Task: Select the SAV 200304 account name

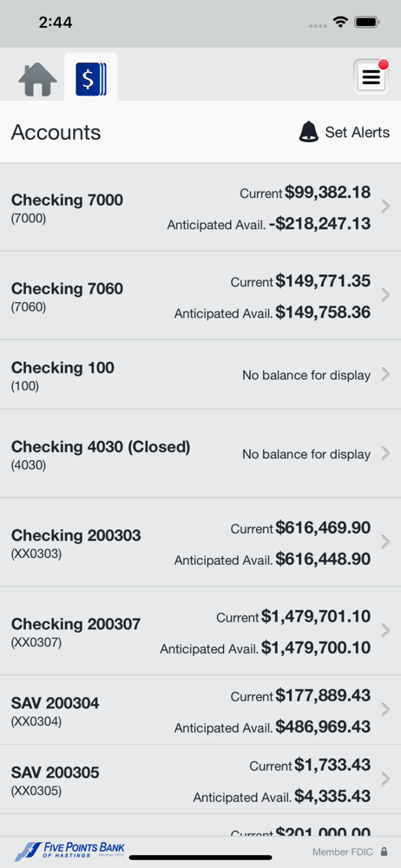Action: 56,703
